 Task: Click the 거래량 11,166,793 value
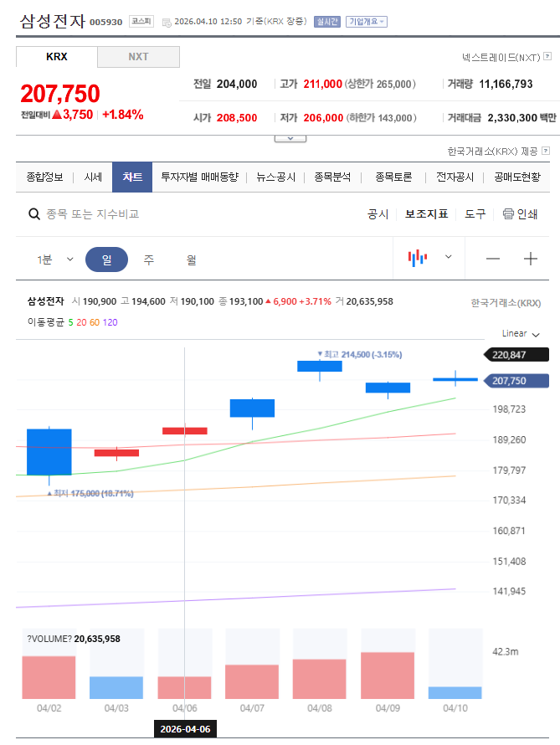point(506,84)
